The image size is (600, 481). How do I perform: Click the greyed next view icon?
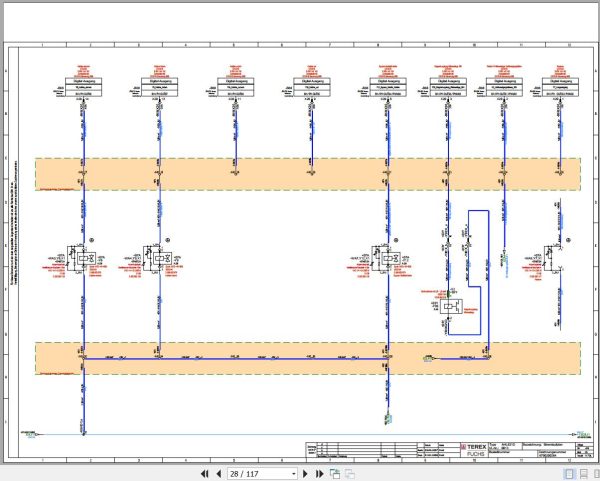click(350, 474)
